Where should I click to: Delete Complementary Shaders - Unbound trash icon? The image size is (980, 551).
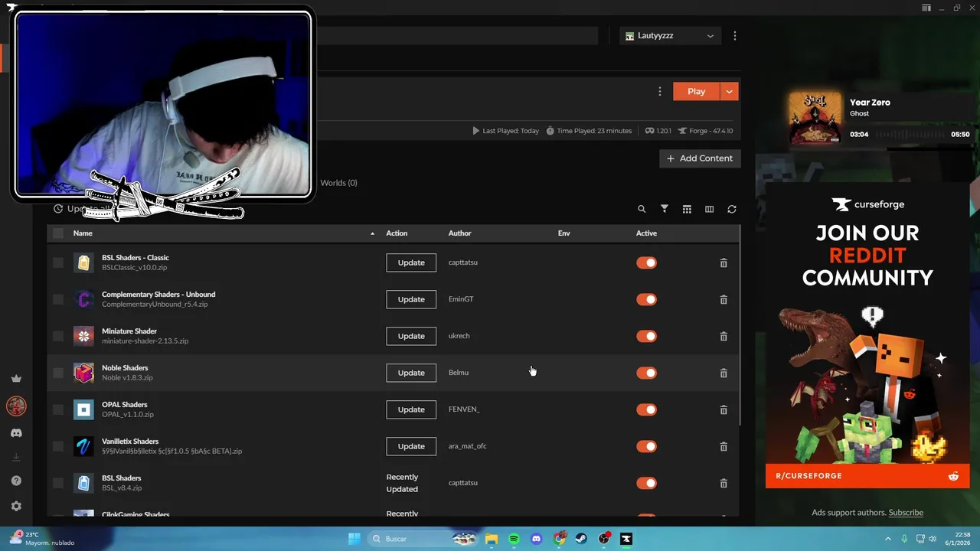724,299
